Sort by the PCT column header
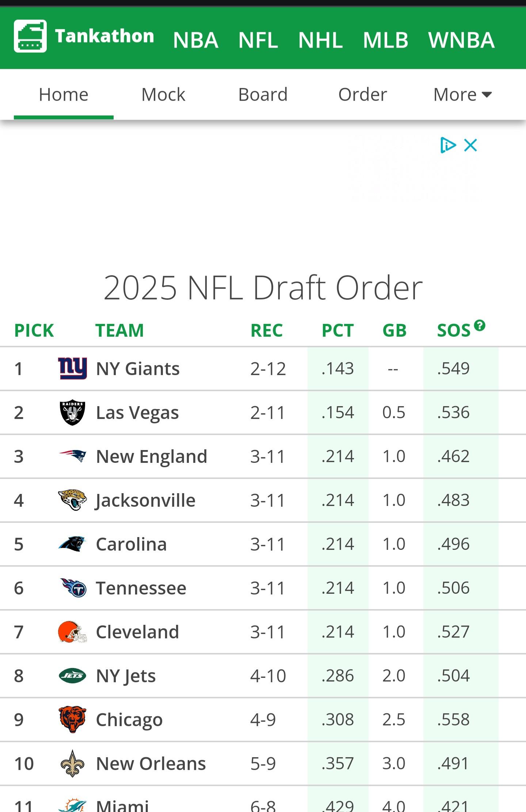The width and height of the screenshot is (526, 812). tap(338, 331)
